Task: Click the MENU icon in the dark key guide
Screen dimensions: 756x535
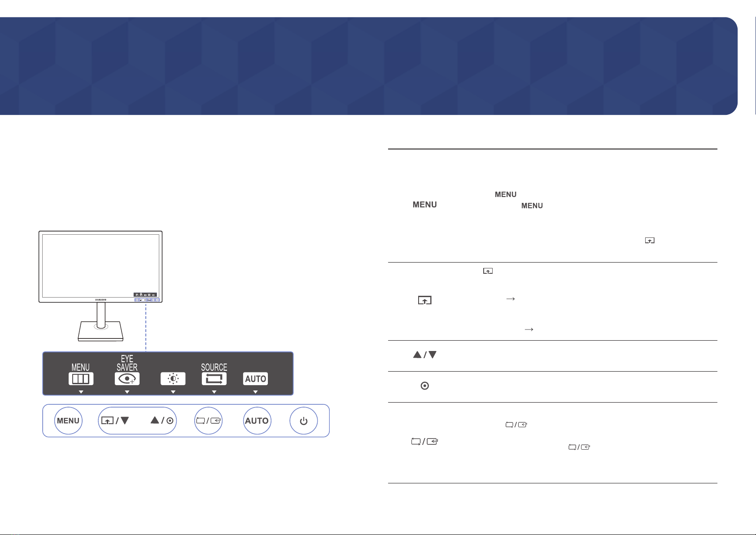Action: click(81, 379)
